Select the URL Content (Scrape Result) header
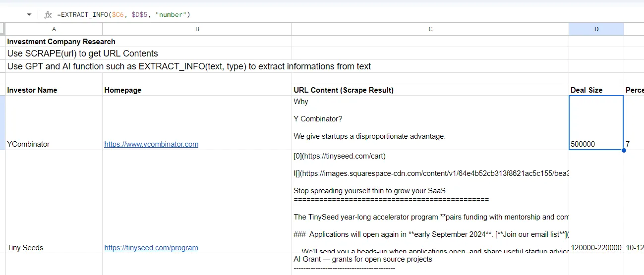This screenshot has height=275, width=644. click(344, 90)
